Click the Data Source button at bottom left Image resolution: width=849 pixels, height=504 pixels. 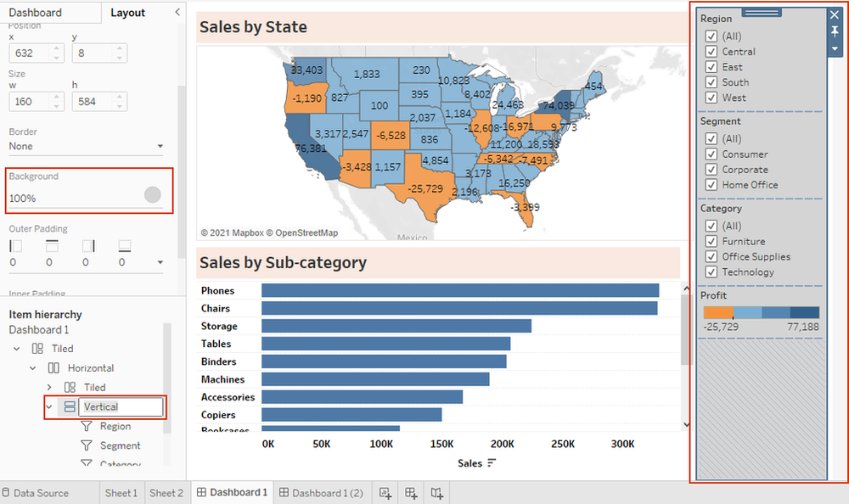[42, 492]
